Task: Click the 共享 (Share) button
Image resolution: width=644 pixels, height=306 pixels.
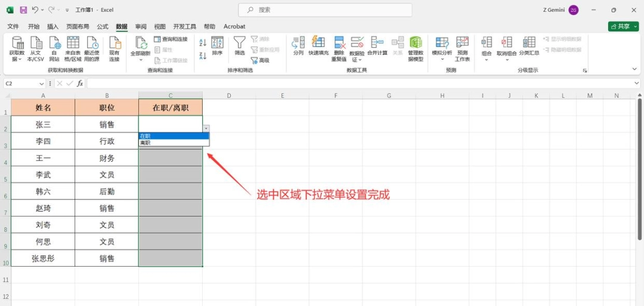Action: 624,26
